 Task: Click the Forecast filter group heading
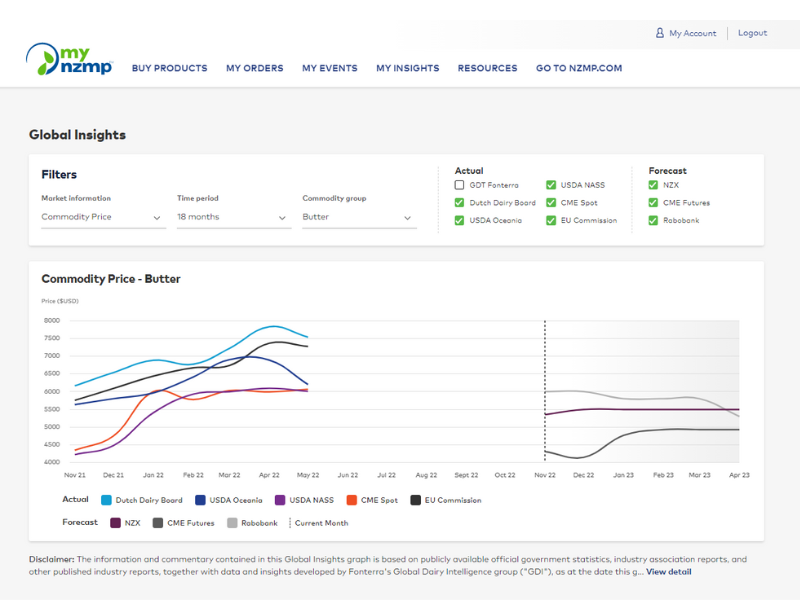tap(667, 171)
